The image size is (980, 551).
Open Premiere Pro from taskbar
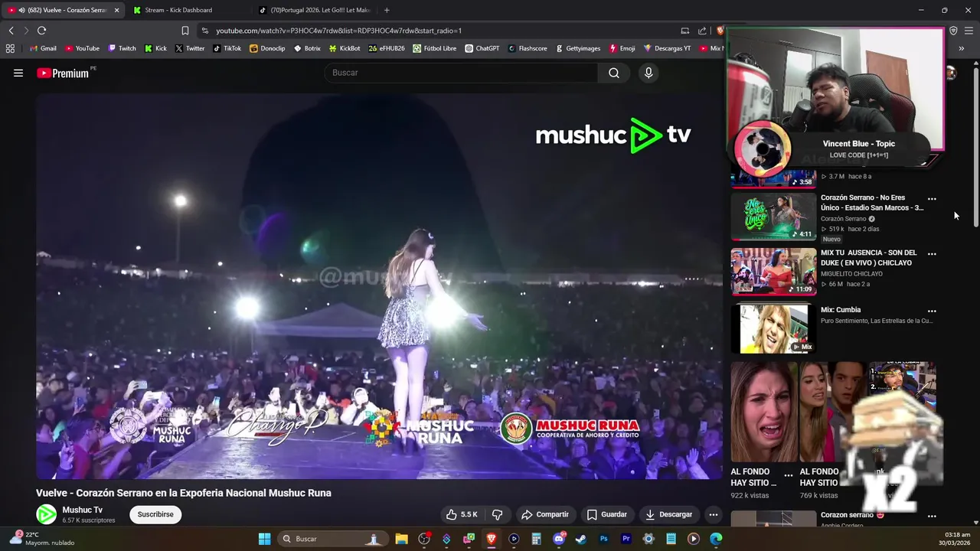pyautogui.click(x=626, y=539)
